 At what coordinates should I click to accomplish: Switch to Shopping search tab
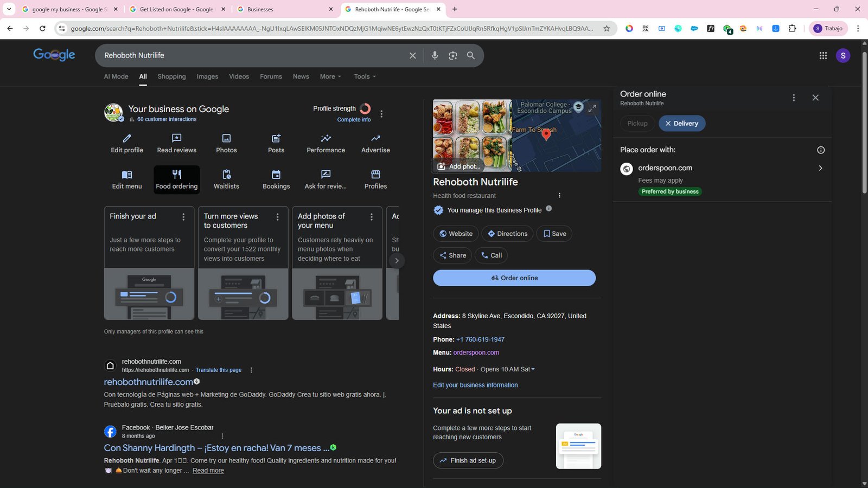click(x=171, y=76)
